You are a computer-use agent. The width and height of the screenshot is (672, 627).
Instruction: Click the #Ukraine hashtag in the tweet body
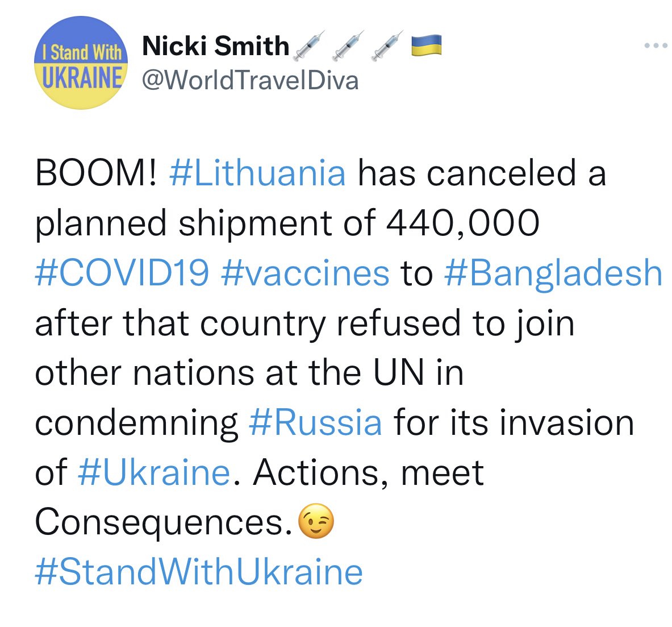click(x=155, y=472)
